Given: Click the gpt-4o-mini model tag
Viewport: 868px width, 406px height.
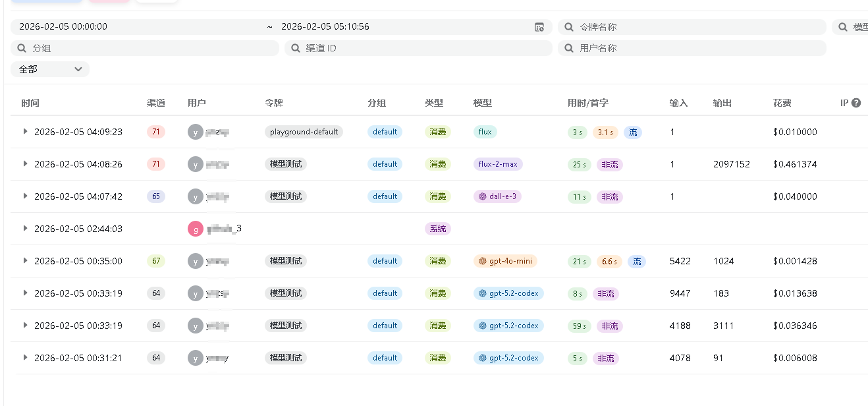Looking at the screenshot, I should click(x=505, y=261).
